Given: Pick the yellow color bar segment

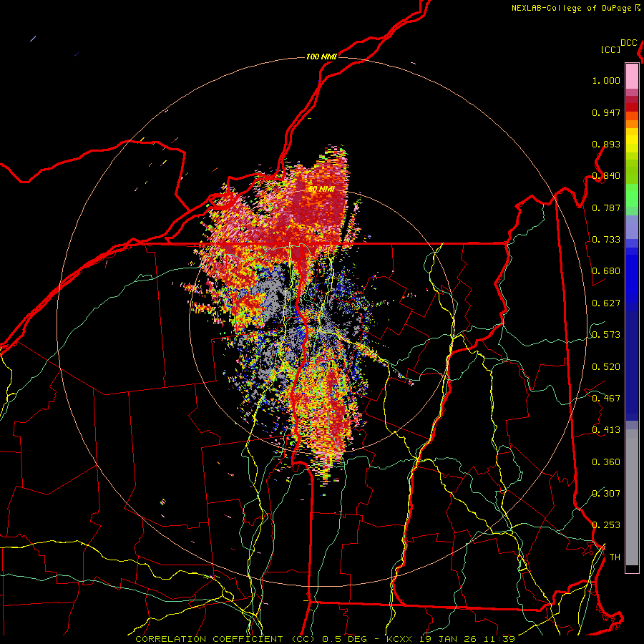Looking at the screenshot, I should (632, 140).
